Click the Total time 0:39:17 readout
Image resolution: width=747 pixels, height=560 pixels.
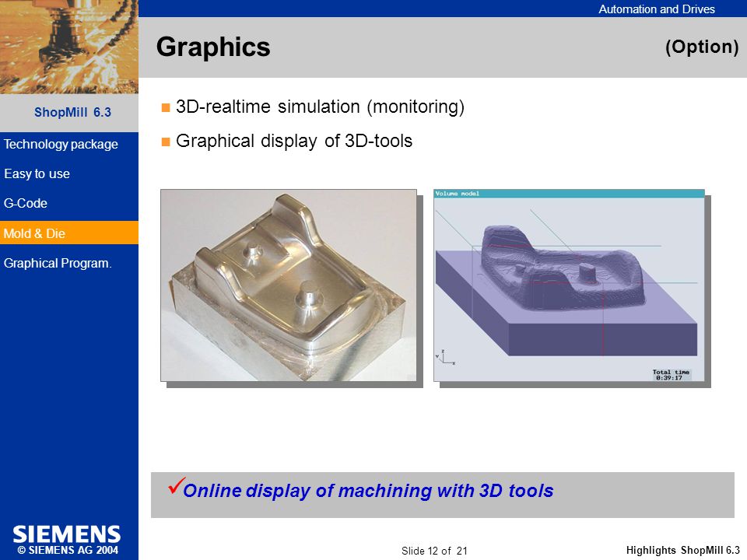[x=672, y=375]
